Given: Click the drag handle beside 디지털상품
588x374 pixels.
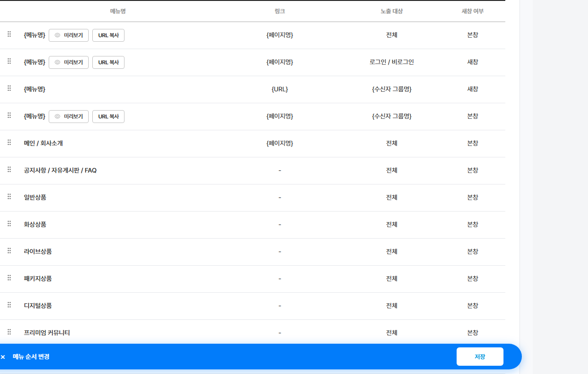Looking at the screenshot, I should [x=9, y=305].
